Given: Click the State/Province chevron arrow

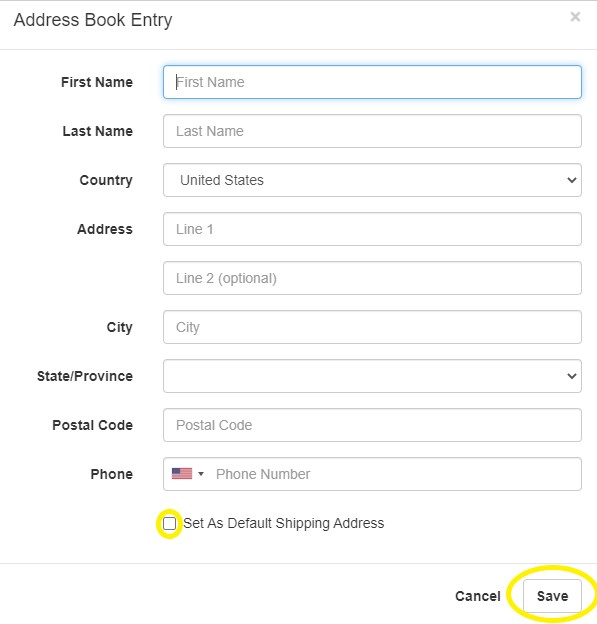Looking at the screenshot, I should pyautogui.click(x=572, y=376).
